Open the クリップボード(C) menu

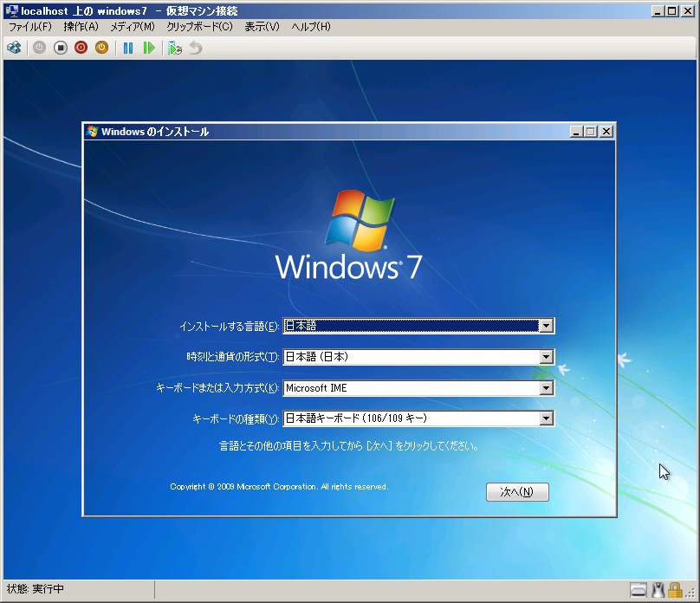[199, 27]
